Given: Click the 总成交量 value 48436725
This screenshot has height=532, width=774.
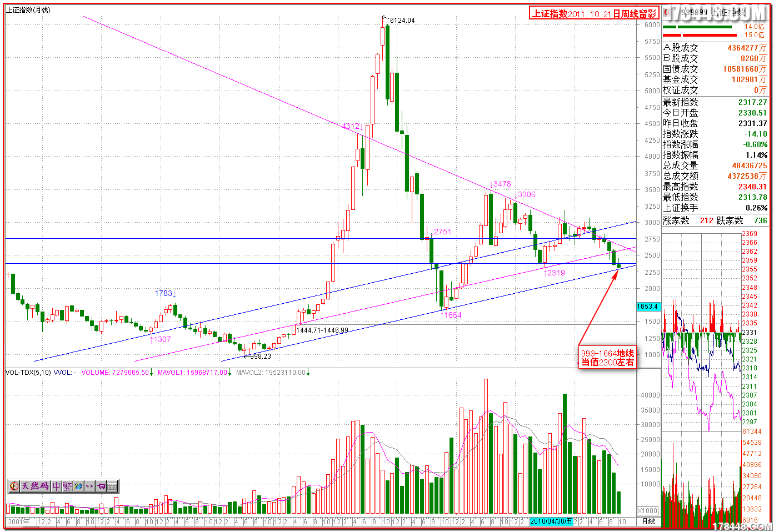Looking at the screenshot, I should tap(749, 165).
